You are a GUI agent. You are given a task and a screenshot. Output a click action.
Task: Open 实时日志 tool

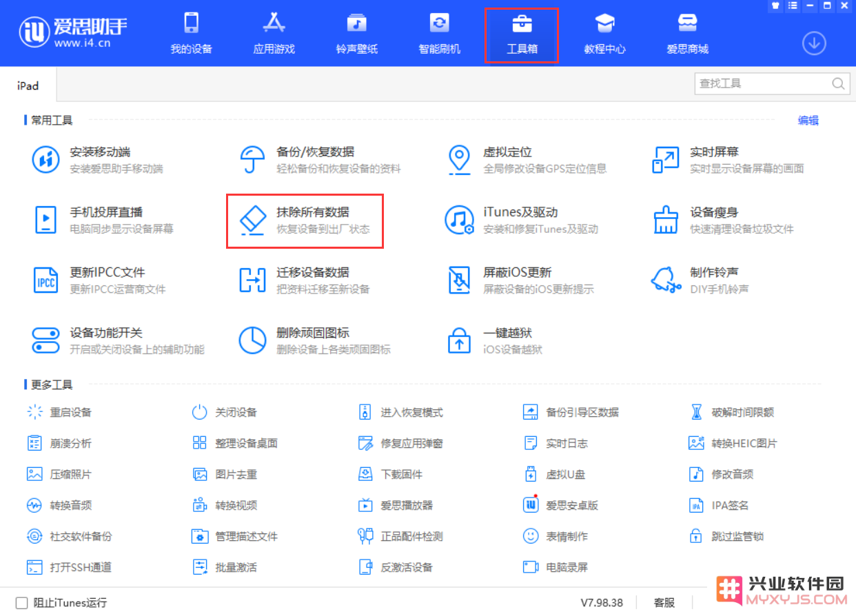point(556,443)
